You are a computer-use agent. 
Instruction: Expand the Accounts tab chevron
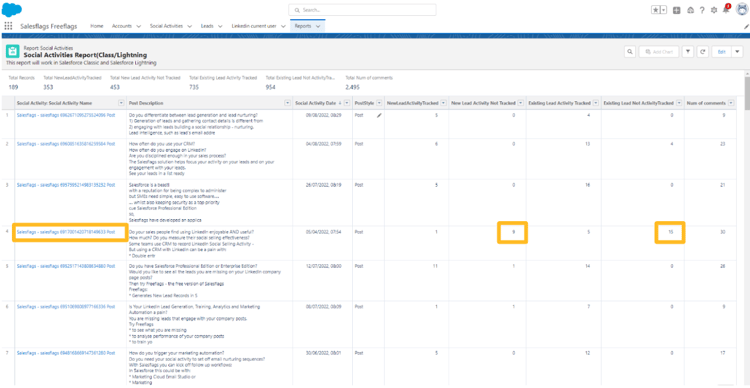click(138, 26)
